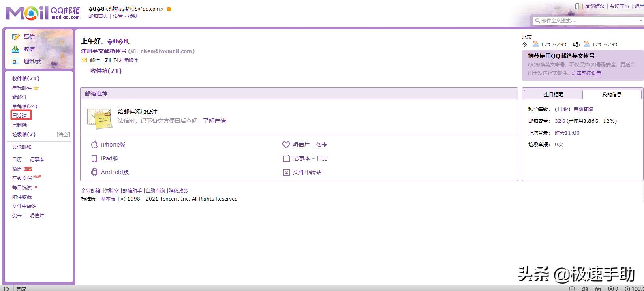Open 贺卡 in the sidebar
The width and height of the screenshot is (644, 291).
pyautogui.click(x=17, y=216)
